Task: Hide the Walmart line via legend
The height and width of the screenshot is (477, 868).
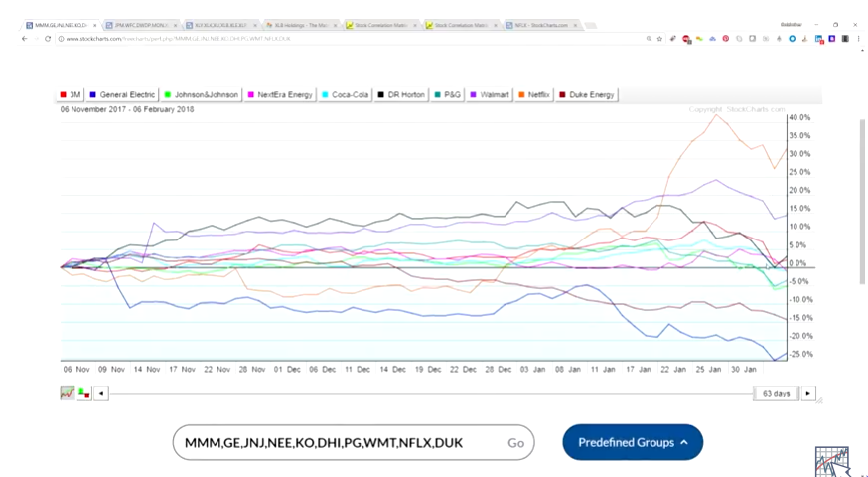Action: tap(491, 95)
